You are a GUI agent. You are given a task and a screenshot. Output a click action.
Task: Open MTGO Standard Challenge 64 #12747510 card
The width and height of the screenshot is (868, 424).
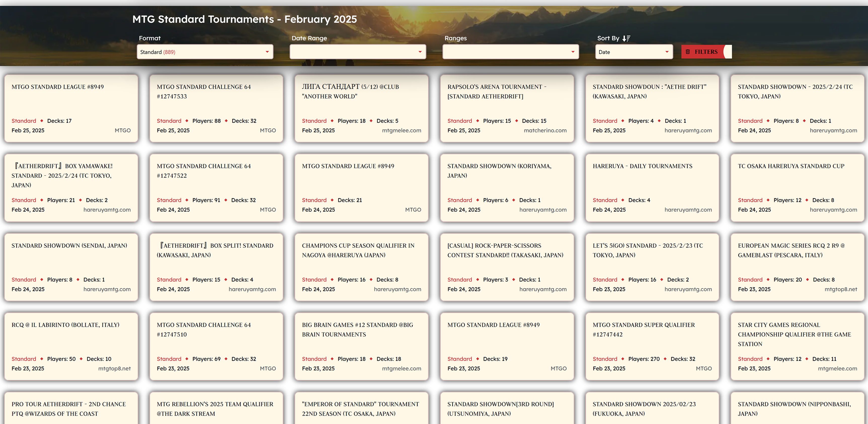[216, 346]
